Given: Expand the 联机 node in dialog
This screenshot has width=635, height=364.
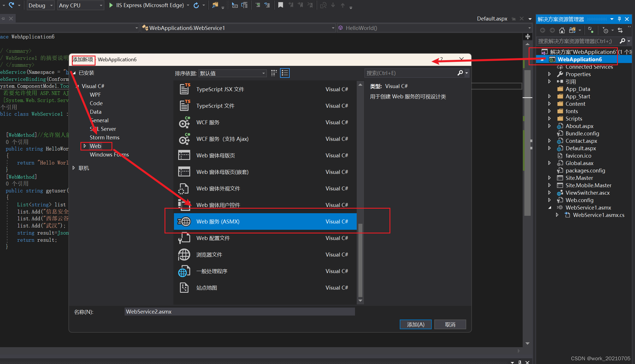Looking at the screenshot, I should [x=74, y=168].
